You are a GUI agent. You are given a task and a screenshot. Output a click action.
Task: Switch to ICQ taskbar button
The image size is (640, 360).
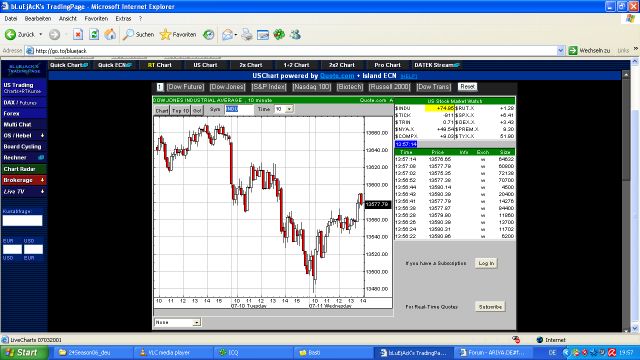coord(254,353)
